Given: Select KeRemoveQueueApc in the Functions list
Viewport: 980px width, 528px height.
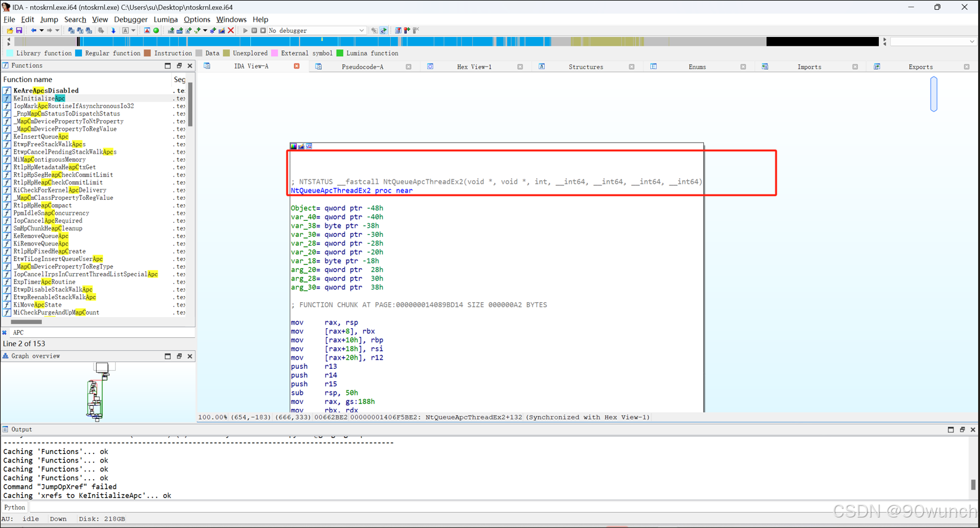Looking at the screenshot, I should tap(41, 236).
